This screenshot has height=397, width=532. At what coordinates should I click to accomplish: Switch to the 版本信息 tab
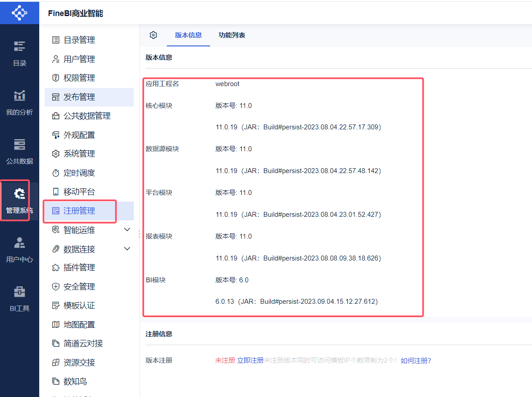[188, 35]
